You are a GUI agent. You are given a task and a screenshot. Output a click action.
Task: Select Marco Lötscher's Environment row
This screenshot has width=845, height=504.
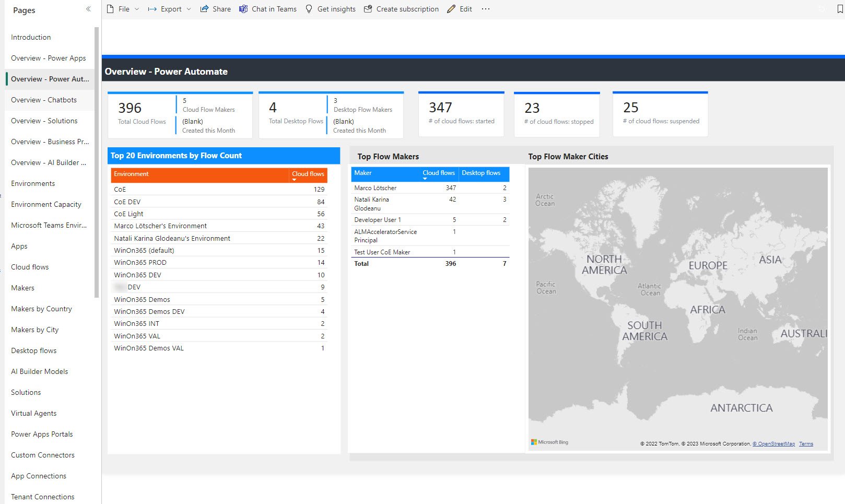(219, 226)
